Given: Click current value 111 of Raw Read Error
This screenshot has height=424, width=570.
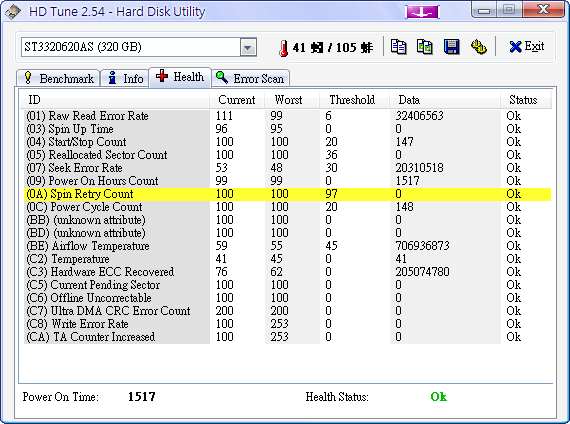Looking at the screenshot, I should click(224, 116).
